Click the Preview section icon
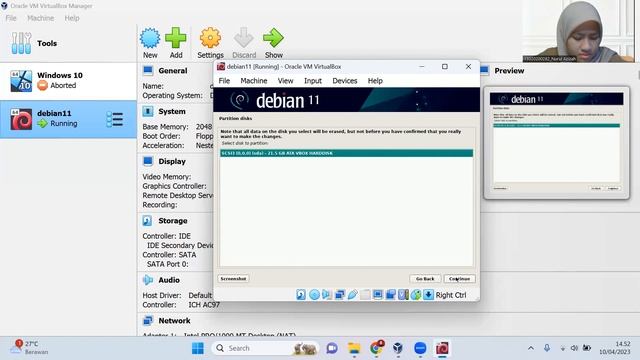640x360 pixels. pyautogui.click(x=484, y=71)
